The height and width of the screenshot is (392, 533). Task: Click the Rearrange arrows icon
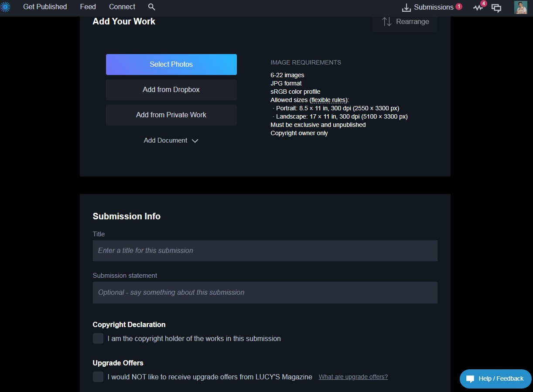coord(387,22)
